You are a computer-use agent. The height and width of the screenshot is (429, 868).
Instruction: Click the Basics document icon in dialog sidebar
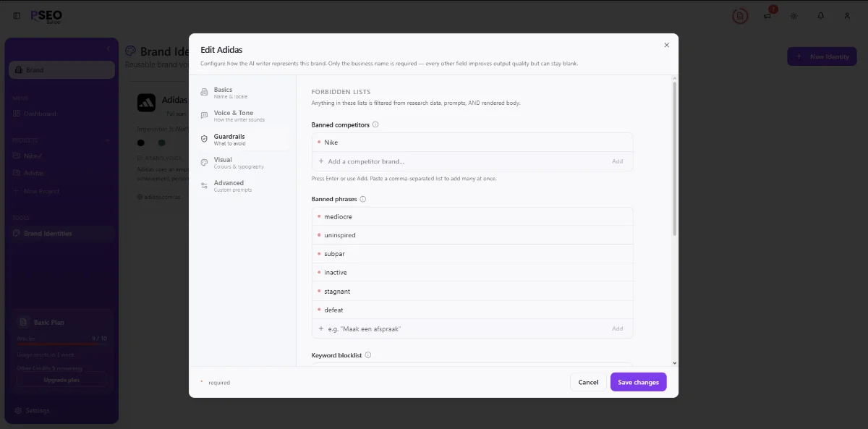[x=205, y=93]
